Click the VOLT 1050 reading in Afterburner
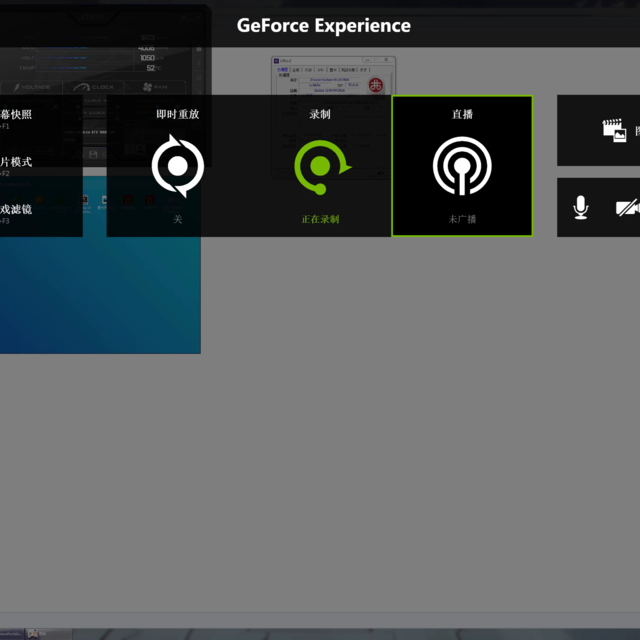The width and height of the screenshot is (640, 640). pyautogui.click(x=147, y=58)
